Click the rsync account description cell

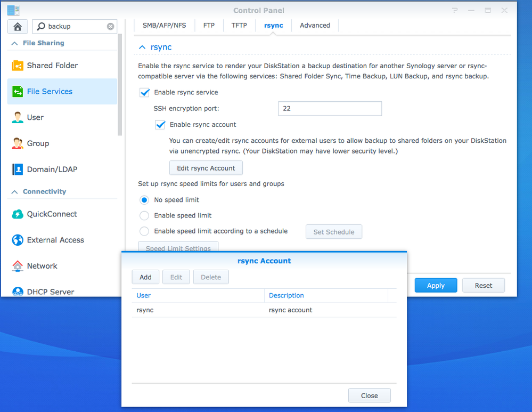[290, 310]
